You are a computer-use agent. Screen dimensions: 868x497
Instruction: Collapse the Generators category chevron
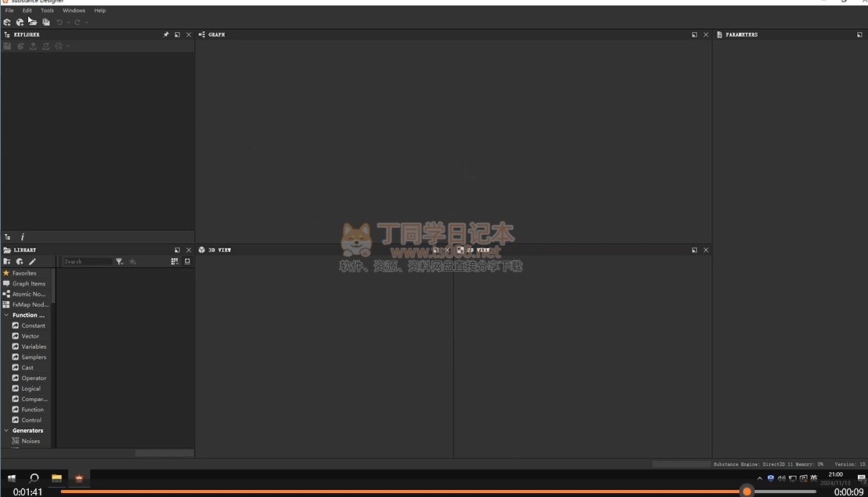pyautogui.click(x=6, y=431)
